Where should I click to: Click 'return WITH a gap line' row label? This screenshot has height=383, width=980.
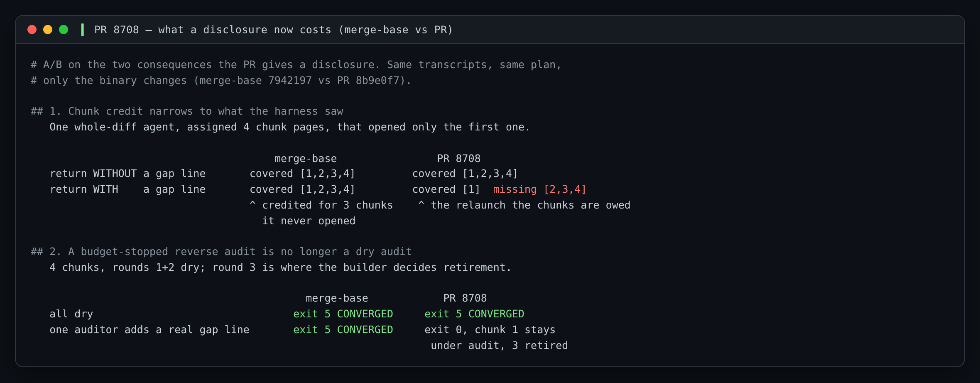(128, 189)
